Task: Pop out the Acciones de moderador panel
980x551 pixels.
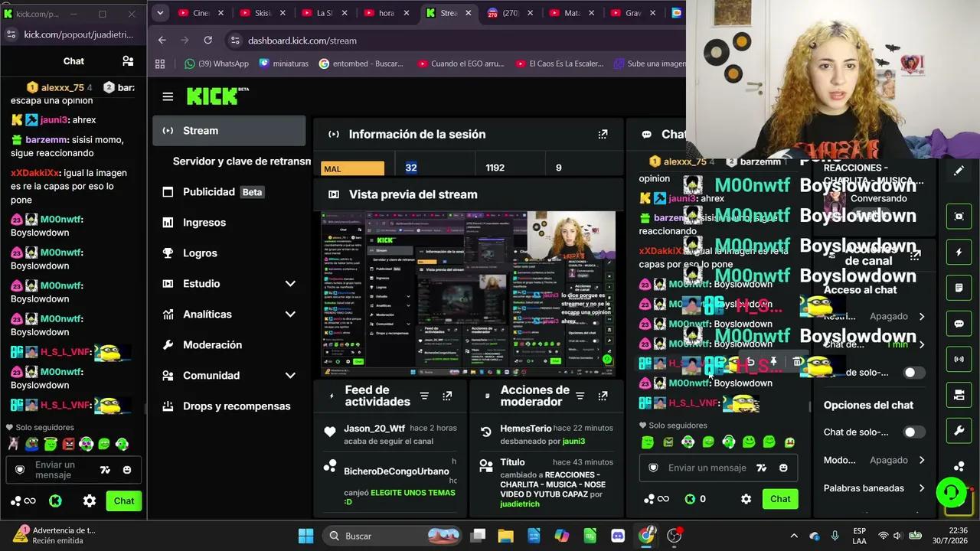Action: click(x=603, y=396)
